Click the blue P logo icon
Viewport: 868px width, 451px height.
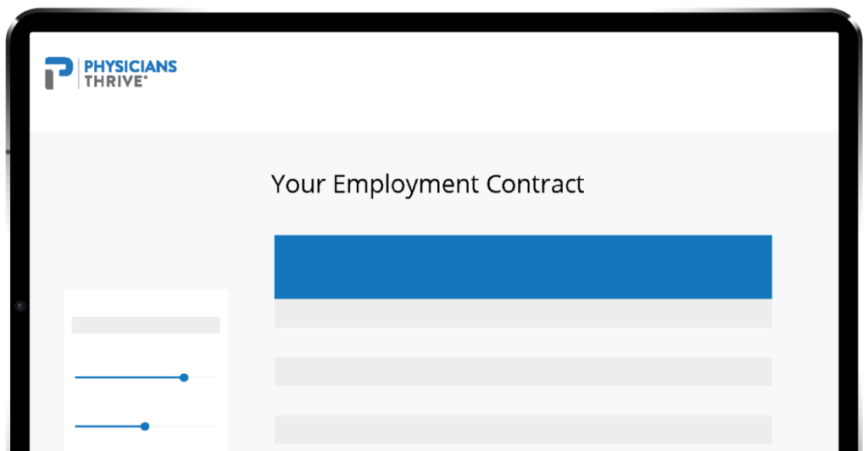[x=58, y=73]
